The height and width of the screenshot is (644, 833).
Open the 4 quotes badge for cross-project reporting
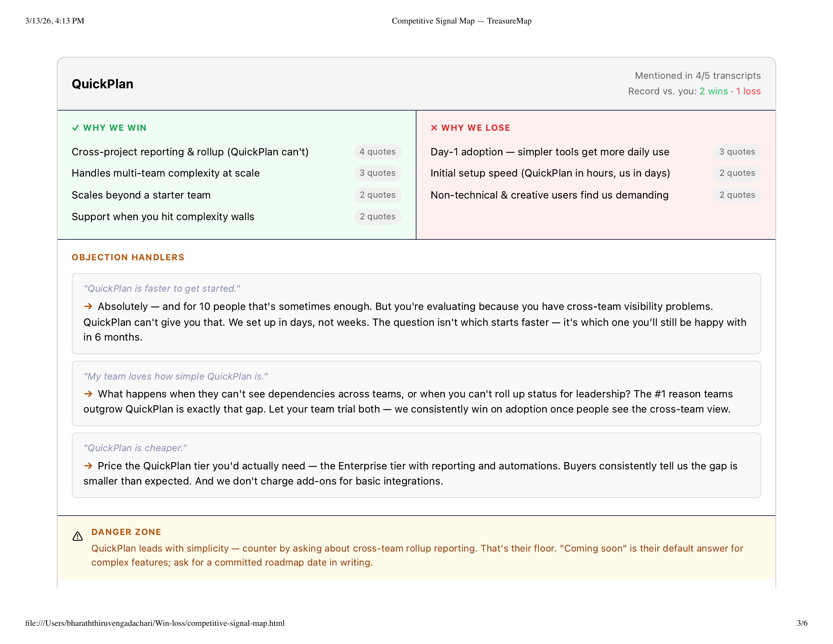coord(377,152)
